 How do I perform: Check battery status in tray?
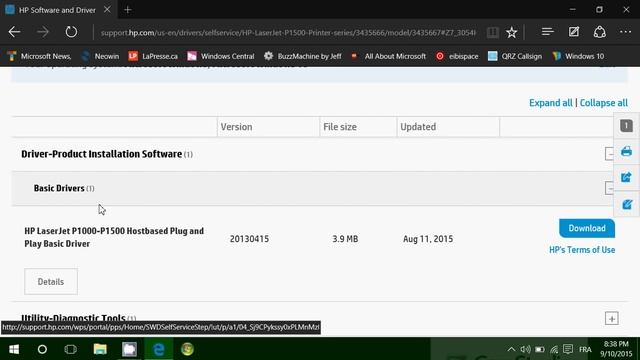click(x=540, y=349)
